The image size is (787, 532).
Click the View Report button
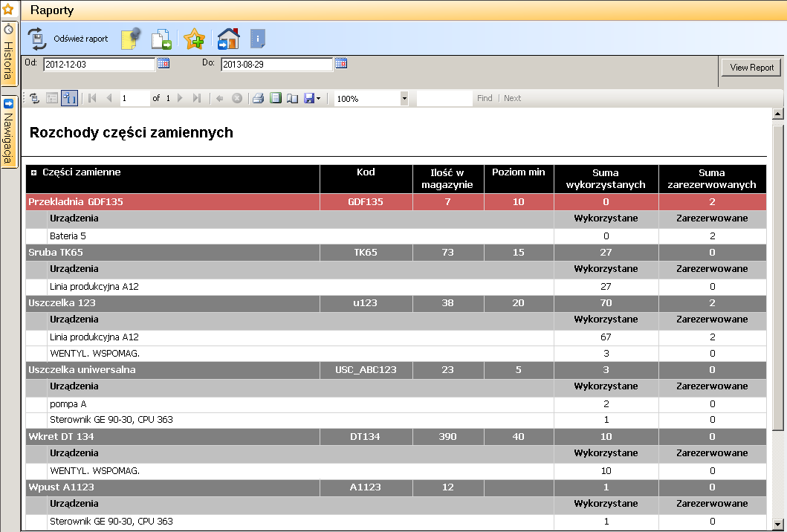click(751, 68)
